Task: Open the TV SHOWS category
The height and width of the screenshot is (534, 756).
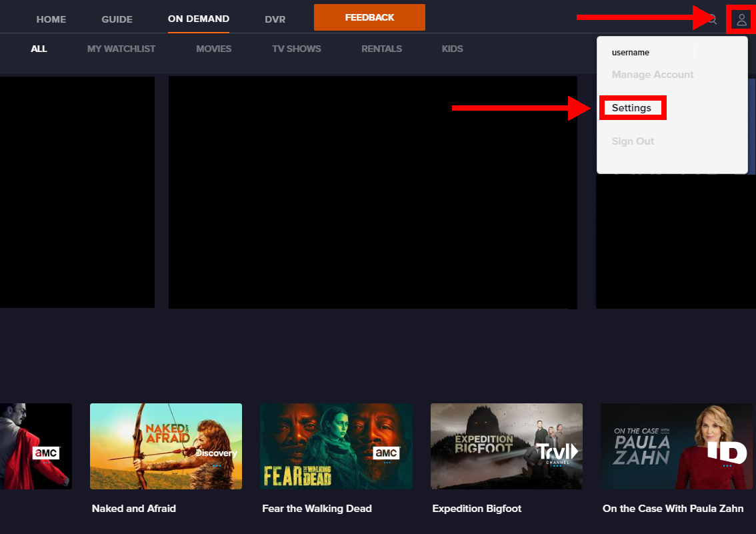Action: (296, 48)
